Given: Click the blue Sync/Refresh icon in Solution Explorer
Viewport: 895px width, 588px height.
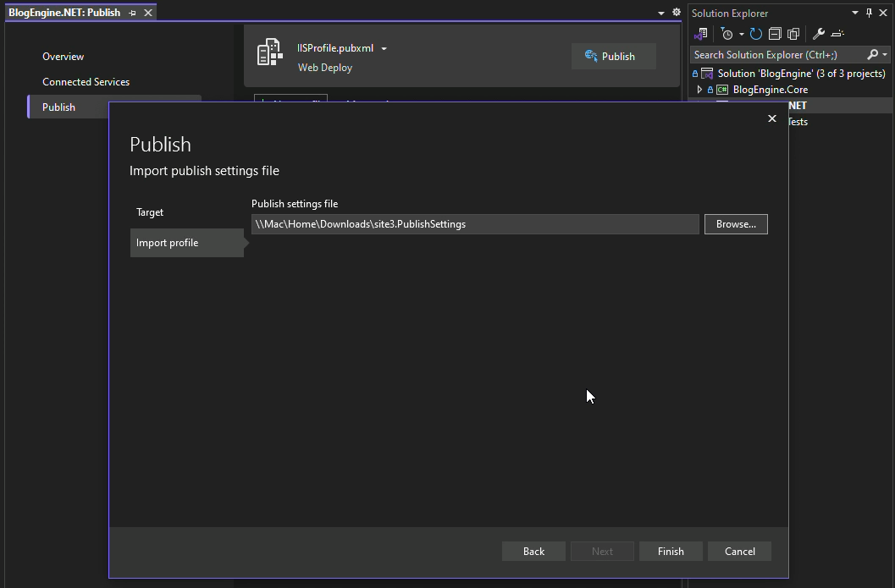Looking at the screenshot, I should [756, 34].
